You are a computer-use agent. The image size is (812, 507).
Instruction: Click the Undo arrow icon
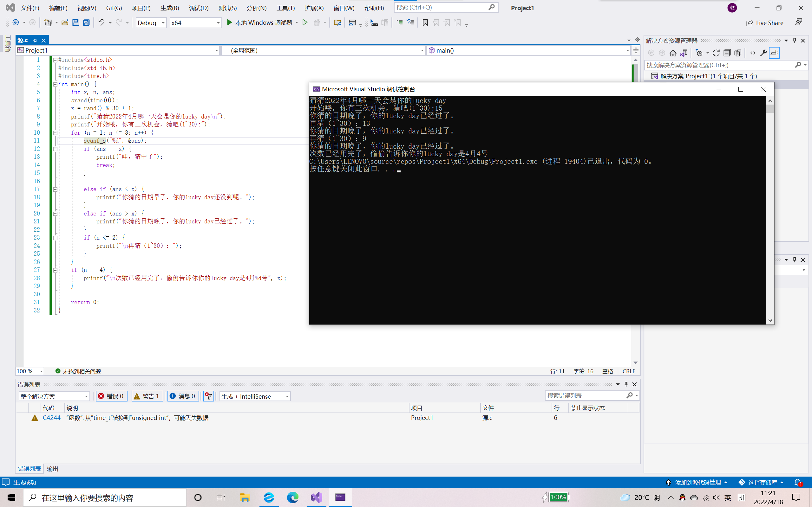(101, 22)
